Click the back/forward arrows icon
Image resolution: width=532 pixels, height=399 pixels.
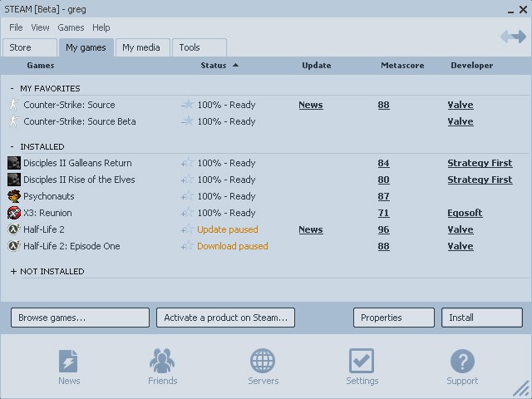pos(514,37)
